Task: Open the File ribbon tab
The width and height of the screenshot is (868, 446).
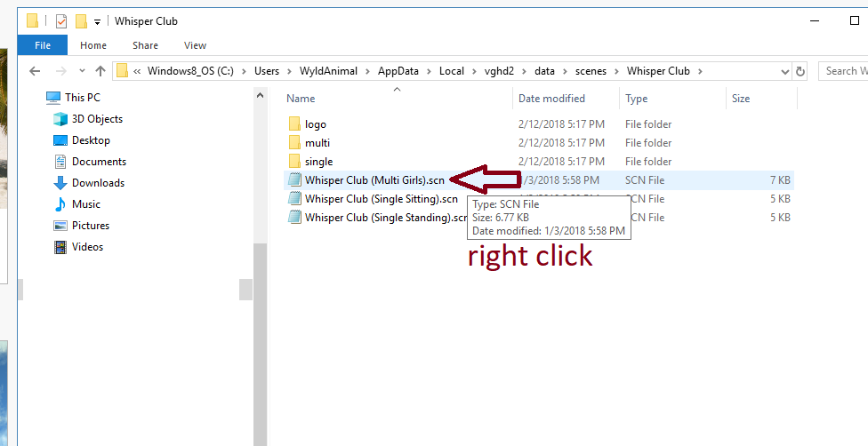Action: coord(42,45)
